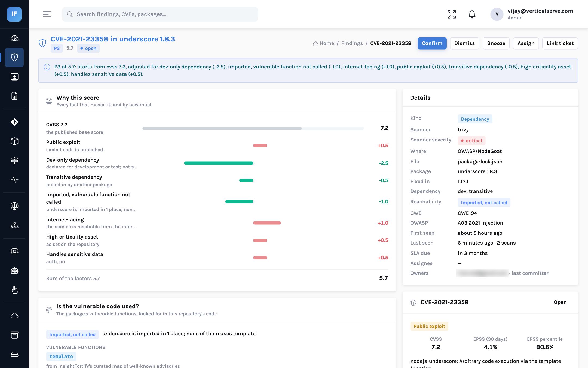Click the Dev-only dependency green bar
This screenshot has height=368, width=588.
tap(219, 163)
